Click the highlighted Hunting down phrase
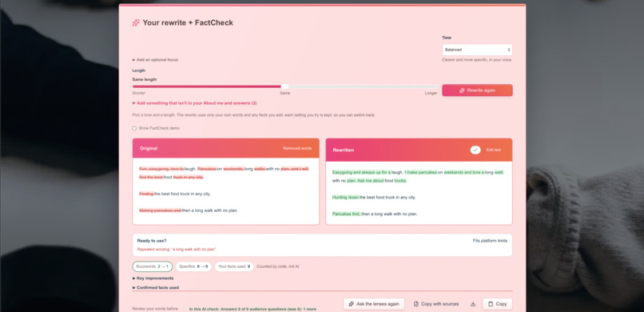 tap(346, 198)
